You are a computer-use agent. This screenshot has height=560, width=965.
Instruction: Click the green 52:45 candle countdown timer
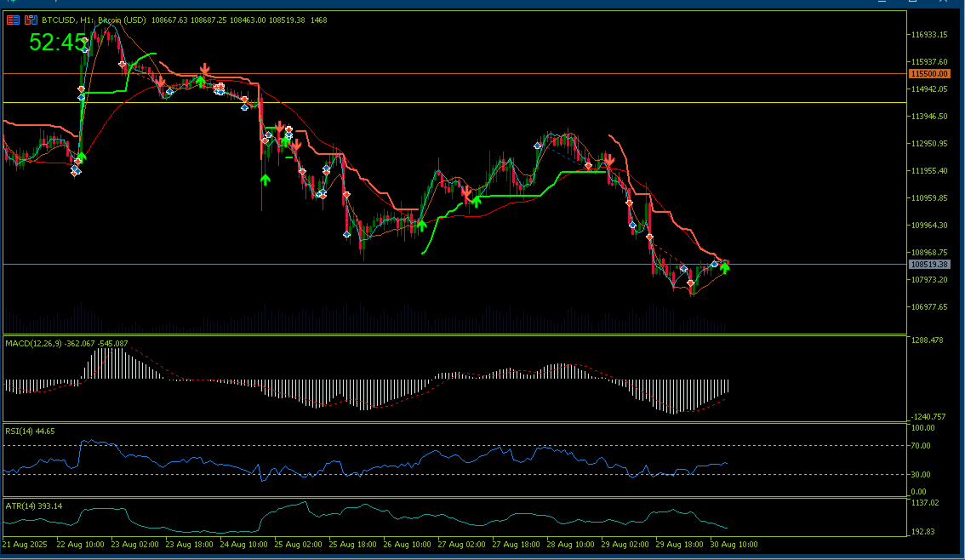[x=58, y=43]
